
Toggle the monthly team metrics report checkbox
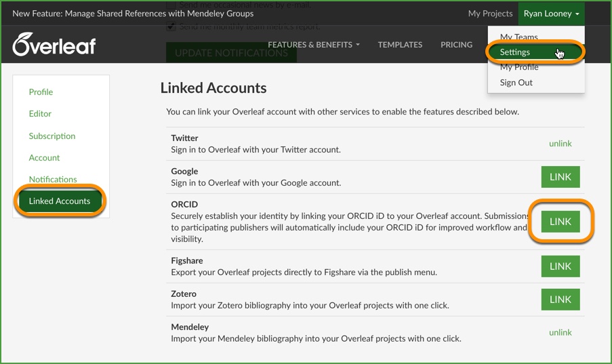click(x=171, y=26)
